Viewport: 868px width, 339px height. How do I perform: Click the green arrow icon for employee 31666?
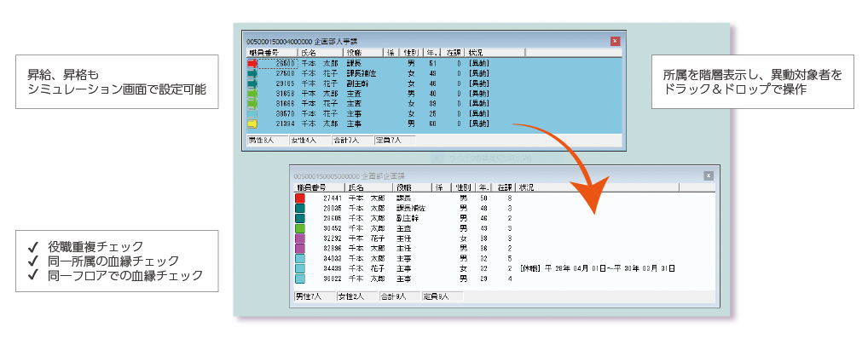[252, 103]
